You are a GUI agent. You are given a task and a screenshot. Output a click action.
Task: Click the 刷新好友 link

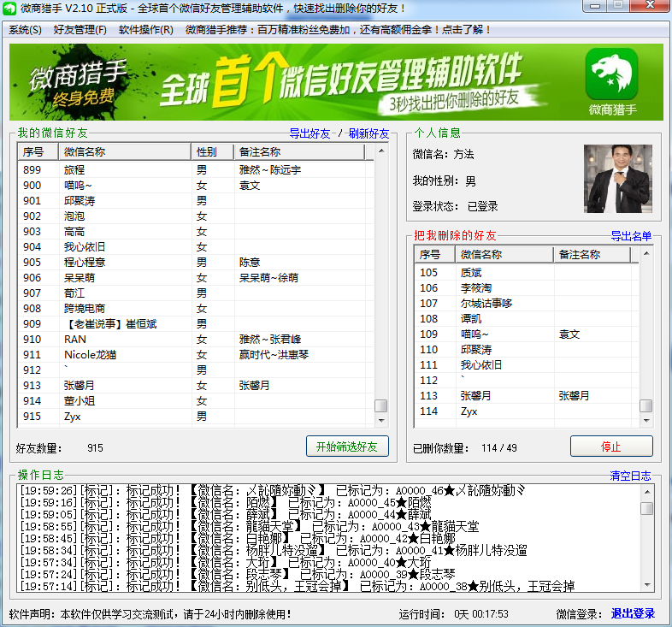point(368,133)
